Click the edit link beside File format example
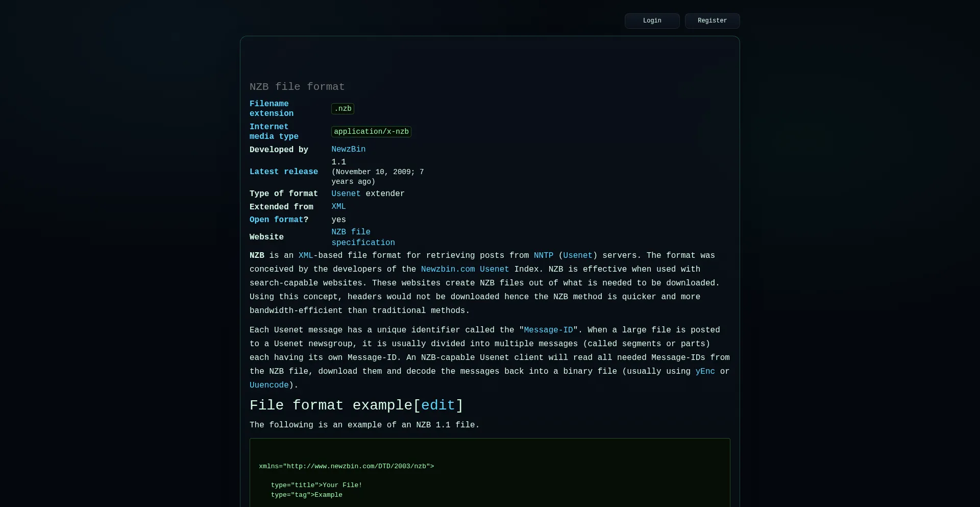This screenshot has height=507, width=980. pyautogui.click(x=438, y=405)
